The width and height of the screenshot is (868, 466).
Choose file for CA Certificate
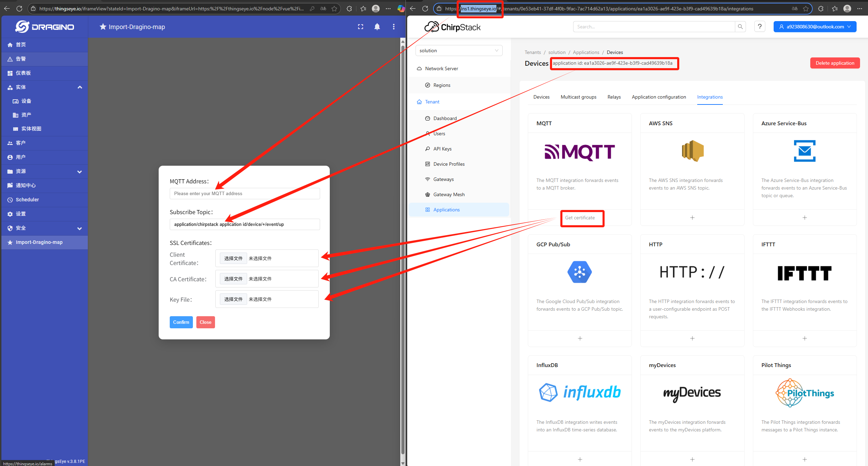[x=233, y=279]
